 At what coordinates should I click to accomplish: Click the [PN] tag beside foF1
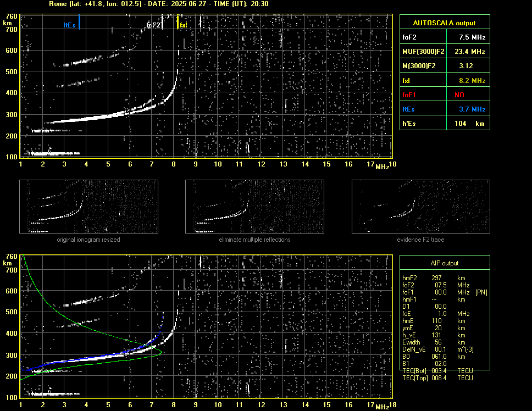[x=481, y=292]
